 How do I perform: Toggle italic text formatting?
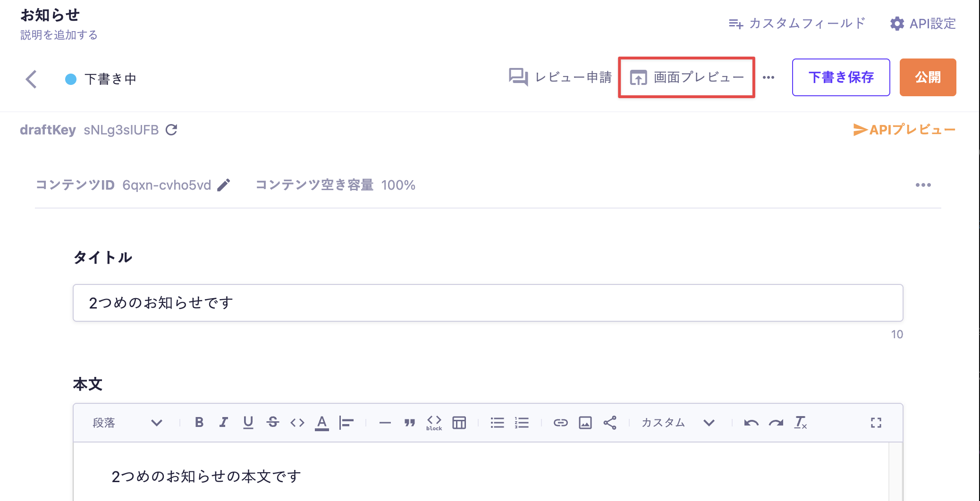tap(224, 422)
